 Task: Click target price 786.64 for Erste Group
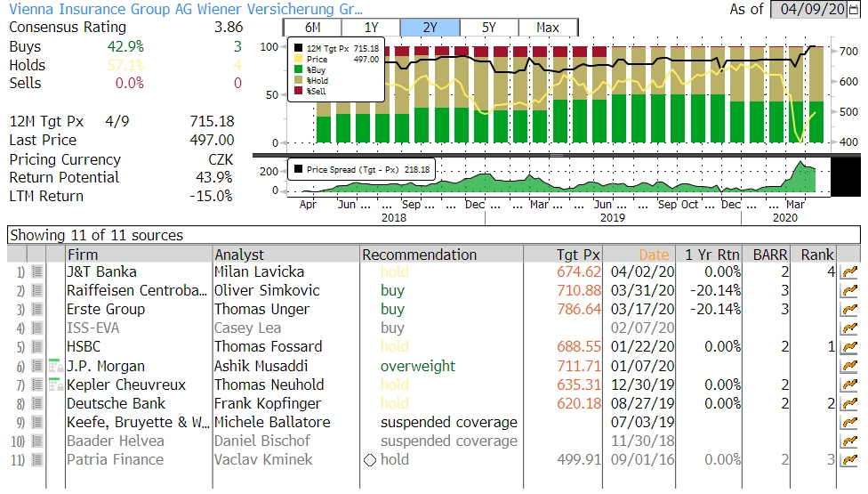point(578,310)
